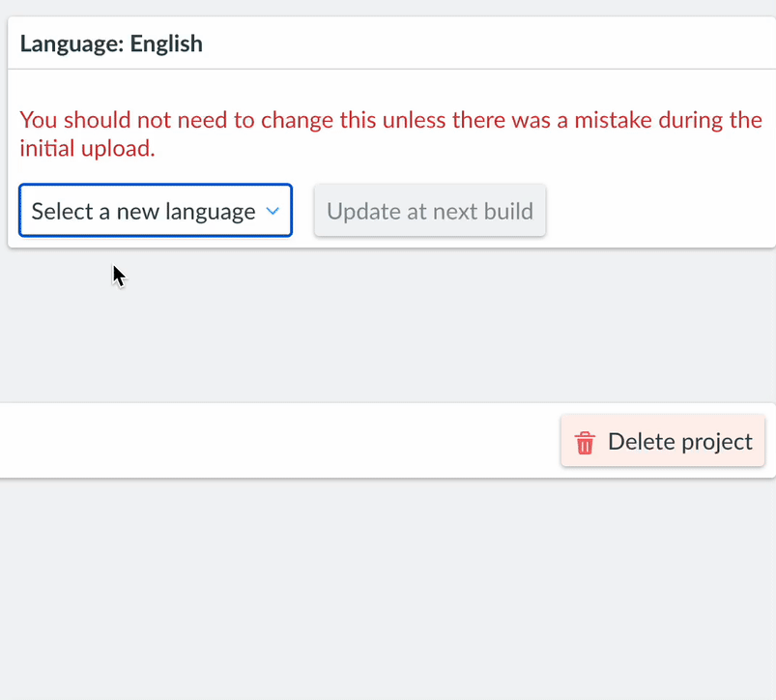Select the Language: English heading
776x700 pixels.
111,44
